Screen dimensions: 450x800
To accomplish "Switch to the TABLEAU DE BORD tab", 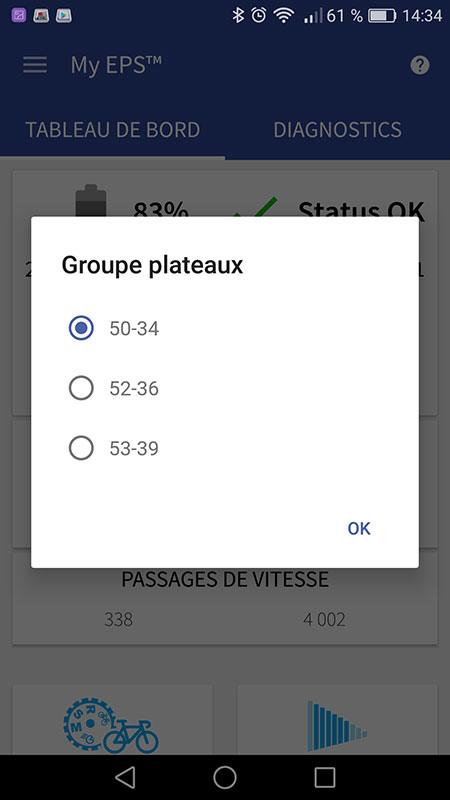I will pyautogui.click(x=112, y=130).
